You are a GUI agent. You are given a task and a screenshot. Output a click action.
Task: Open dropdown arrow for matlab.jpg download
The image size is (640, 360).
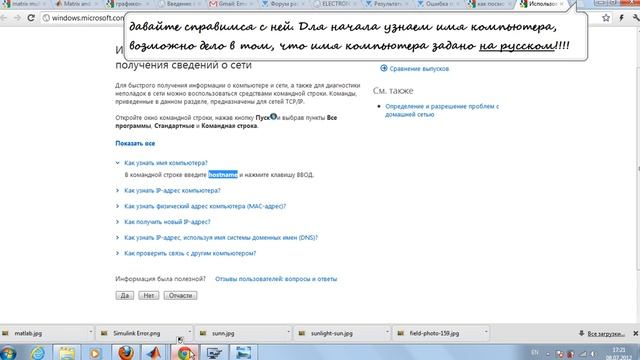coord(90,332)
